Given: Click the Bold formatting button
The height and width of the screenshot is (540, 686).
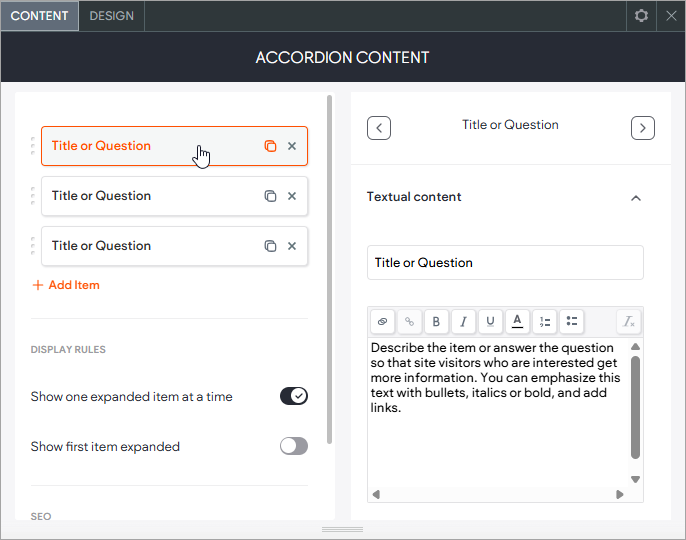Looking at the screenshot, I should 436,321.
